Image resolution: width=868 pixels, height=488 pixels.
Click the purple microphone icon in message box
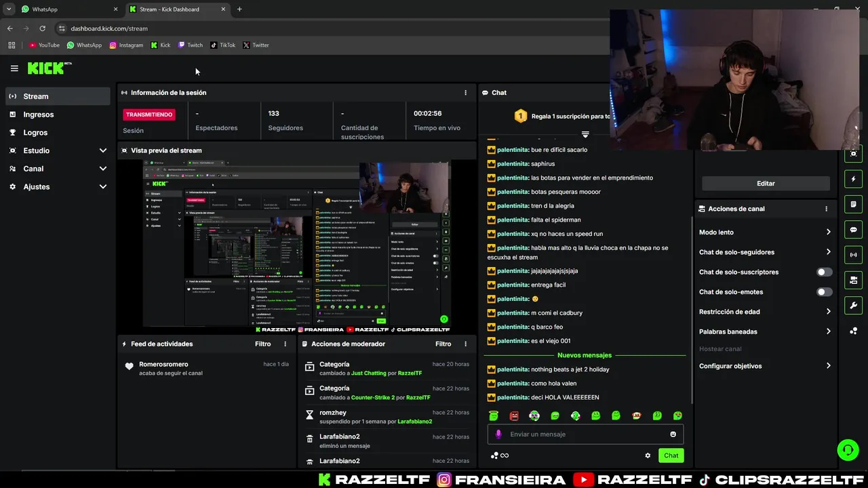click(x=498, y=434)
